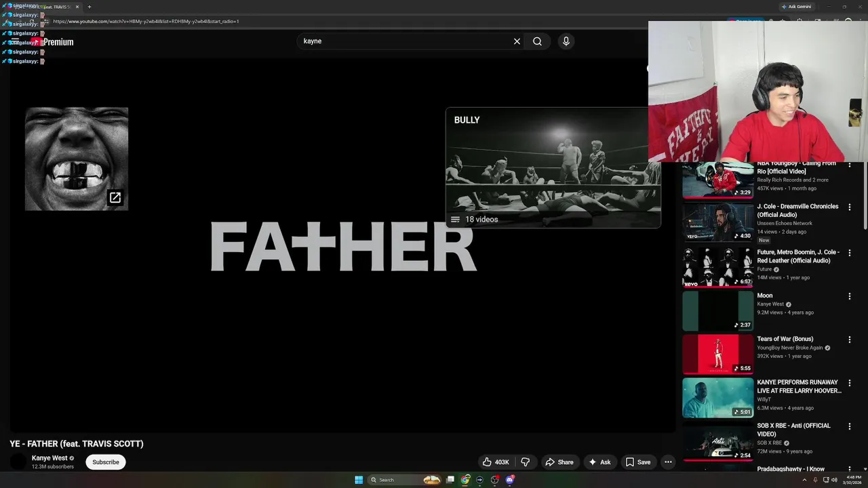
Task: Save the video with bookmark button
Action: coord(638,462)
